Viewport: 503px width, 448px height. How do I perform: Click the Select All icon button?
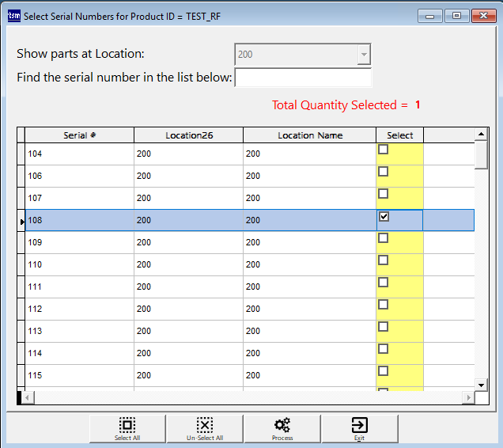pyautogui.click(x=127, y=428)
